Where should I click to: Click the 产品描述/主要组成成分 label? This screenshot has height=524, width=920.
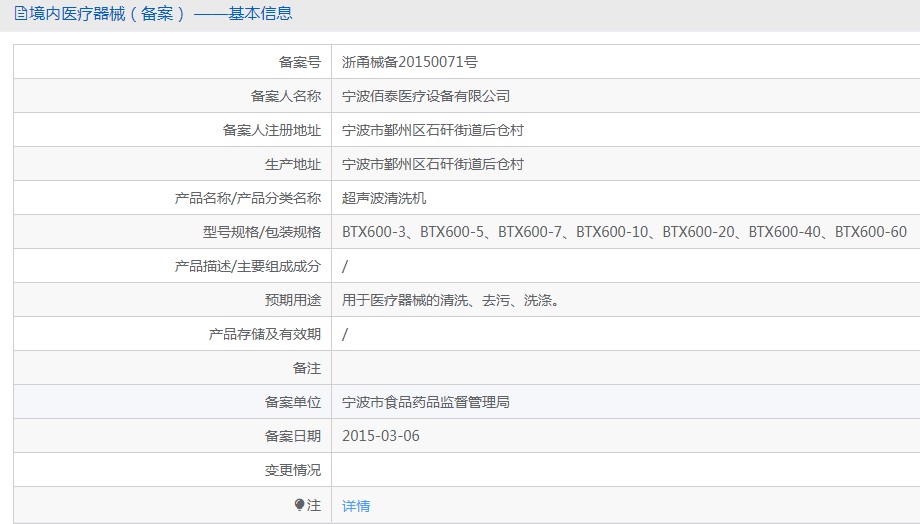click(x=248, y=266)
